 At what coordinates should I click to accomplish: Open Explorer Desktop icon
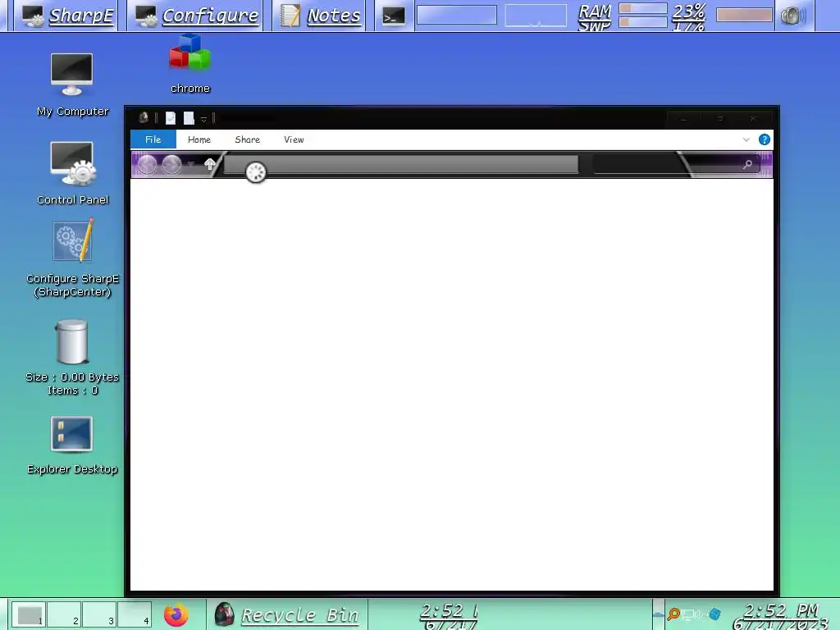point(72,445)
